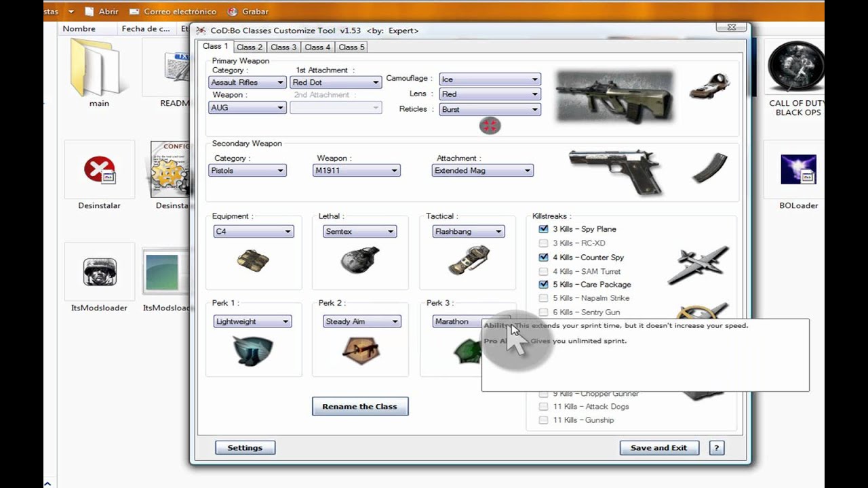Enable the 3 Kills RC-XD killstreak
This screenshot has width=868, height=488.
(x=543, y=243)
